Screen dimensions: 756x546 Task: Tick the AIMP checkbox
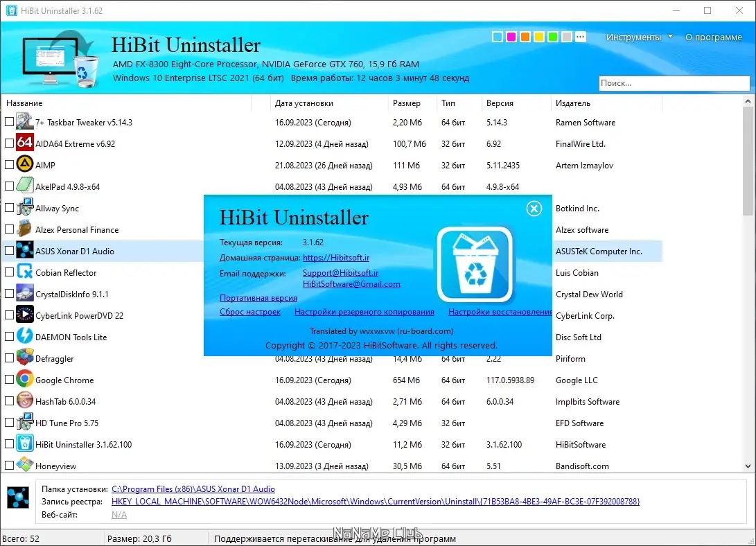click(x=9, y=165)
